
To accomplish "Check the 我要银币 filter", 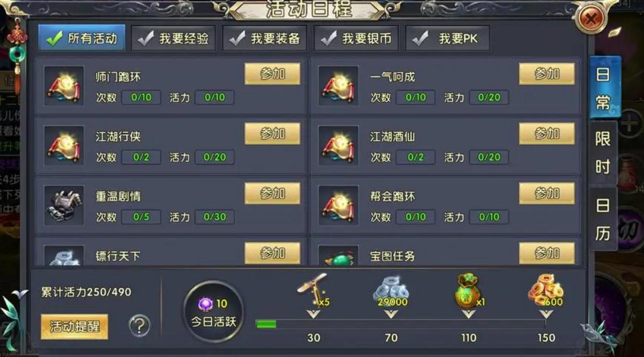I will pyautogui.click(x=356, y=38).
